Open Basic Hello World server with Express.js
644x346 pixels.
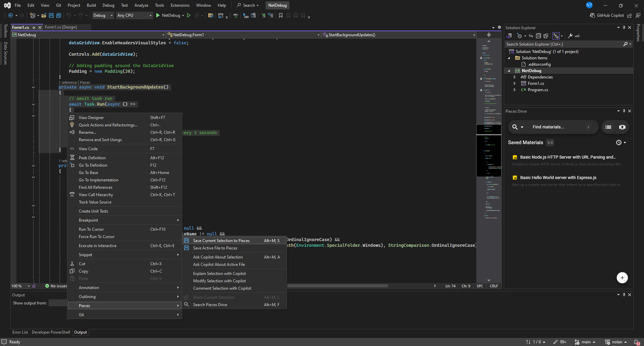[x=568, y=181]
